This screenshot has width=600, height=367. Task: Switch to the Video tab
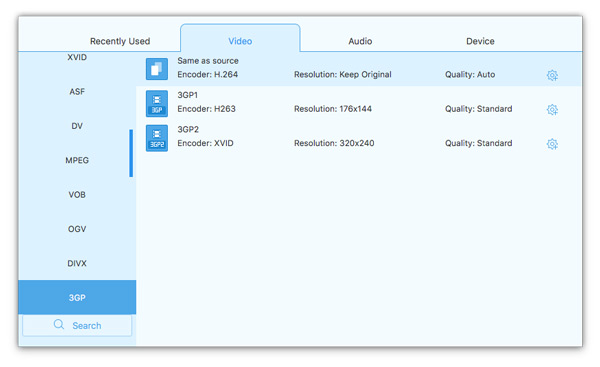(240, 38)
